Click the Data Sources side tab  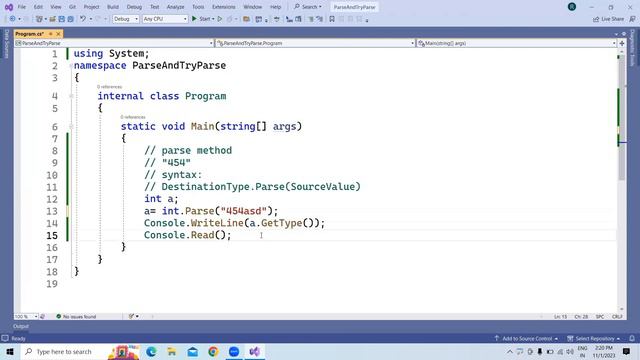coord(7,43)
